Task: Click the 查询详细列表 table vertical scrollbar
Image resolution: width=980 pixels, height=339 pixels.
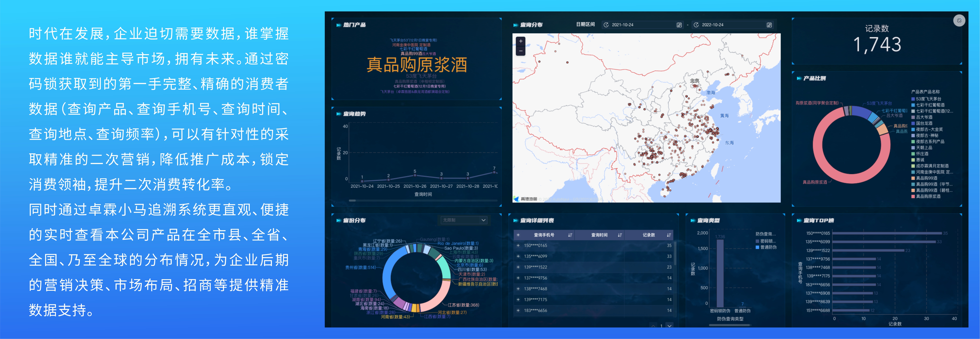Action: (675, 253)
